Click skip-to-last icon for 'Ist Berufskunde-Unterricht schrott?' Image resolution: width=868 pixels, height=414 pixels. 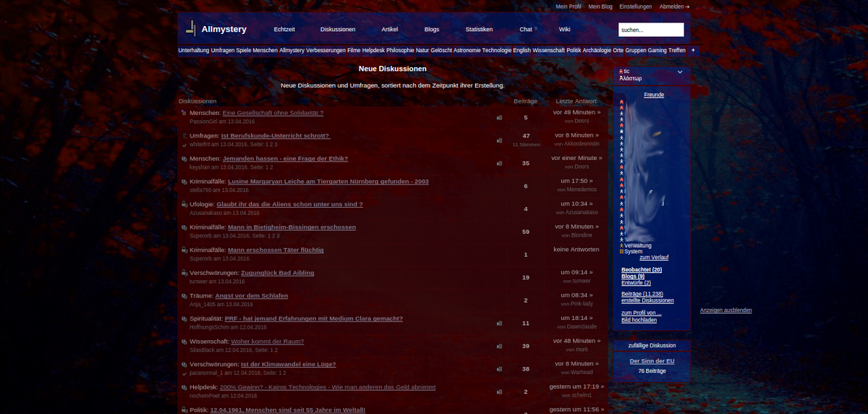click(x=499, y=140)
